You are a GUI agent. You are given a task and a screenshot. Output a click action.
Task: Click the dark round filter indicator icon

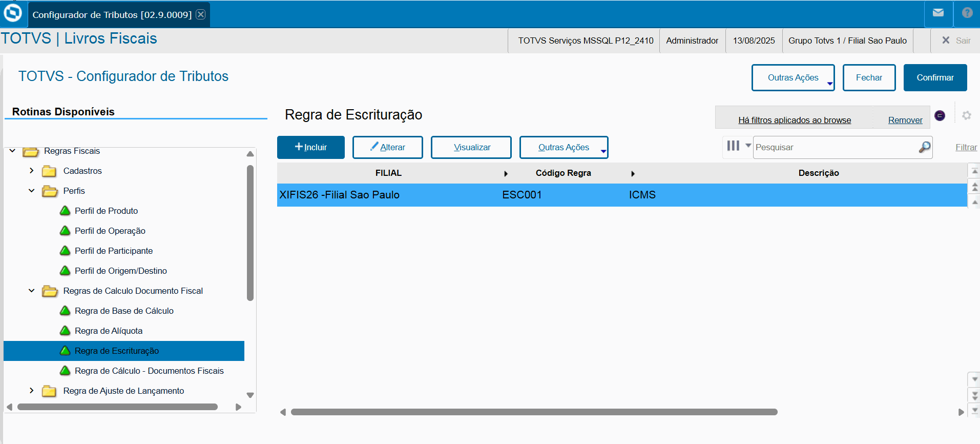point(940,115)
